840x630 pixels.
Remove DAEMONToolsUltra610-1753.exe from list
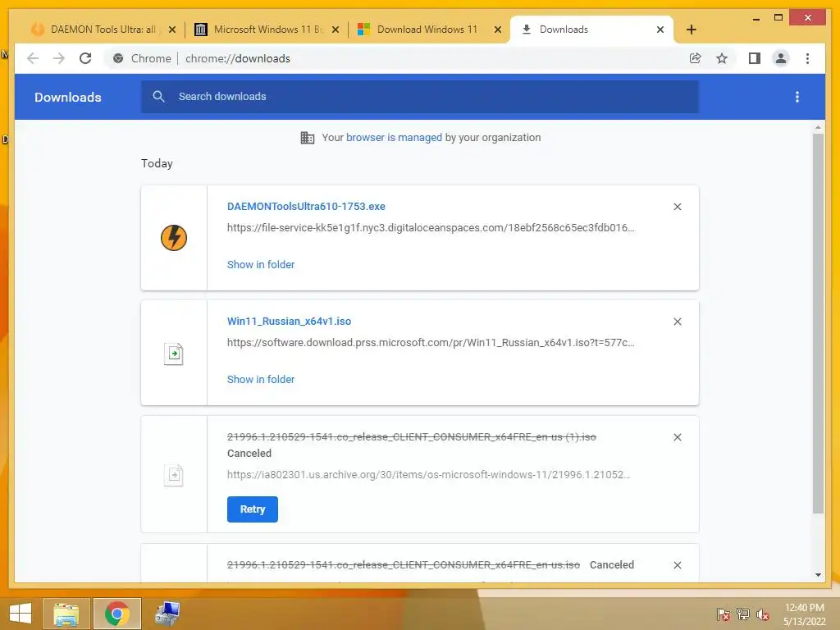[x=677, y=207]
